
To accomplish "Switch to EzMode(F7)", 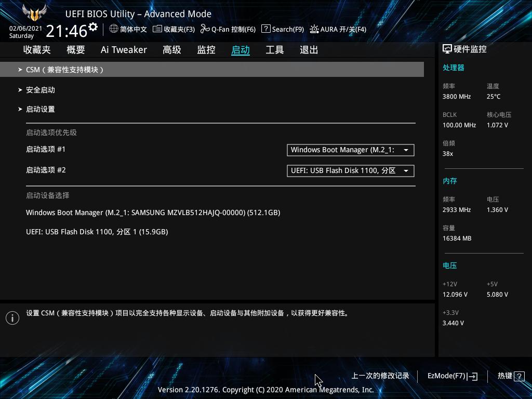I will pyautogui.click(x=451, y=376).
